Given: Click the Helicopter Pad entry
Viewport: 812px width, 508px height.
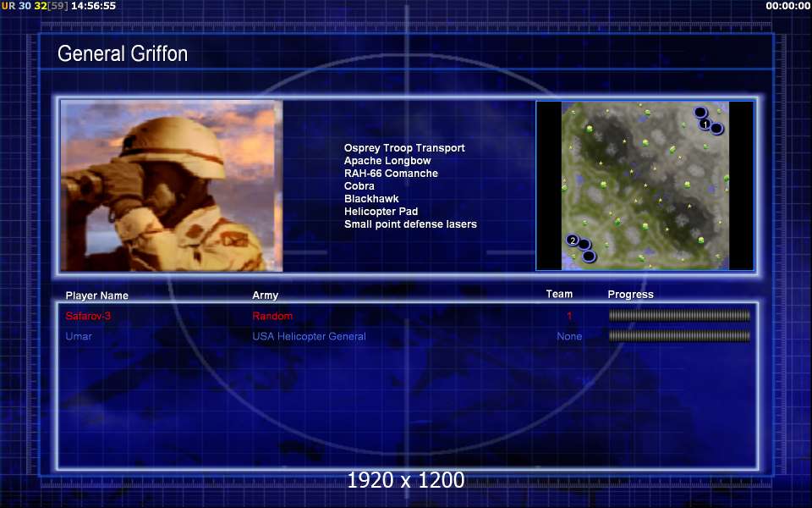Looking at the screenshot, I should [381, 212].
